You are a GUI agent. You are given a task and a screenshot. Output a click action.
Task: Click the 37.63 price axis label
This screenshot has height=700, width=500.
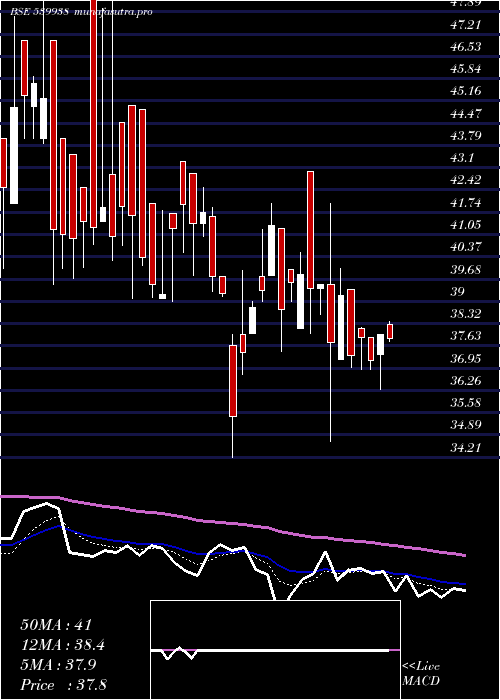click(x=466, y=336)
